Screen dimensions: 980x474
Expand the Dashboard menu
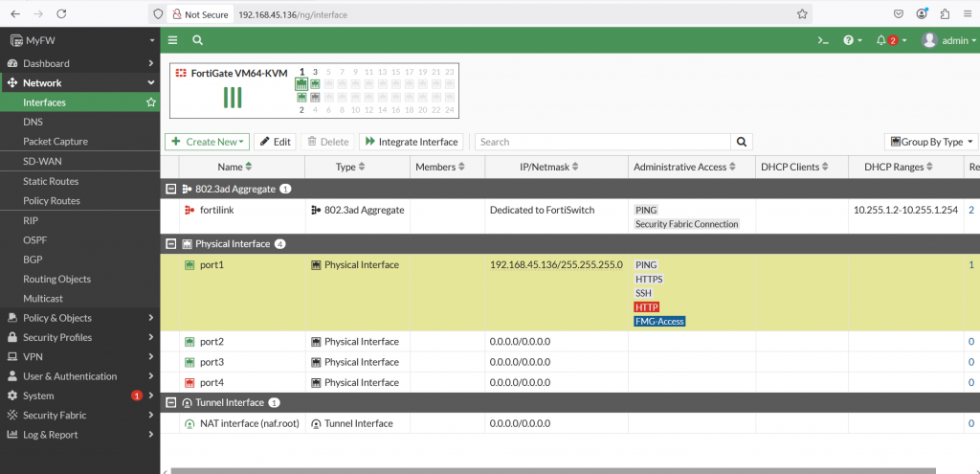[80, 63]
